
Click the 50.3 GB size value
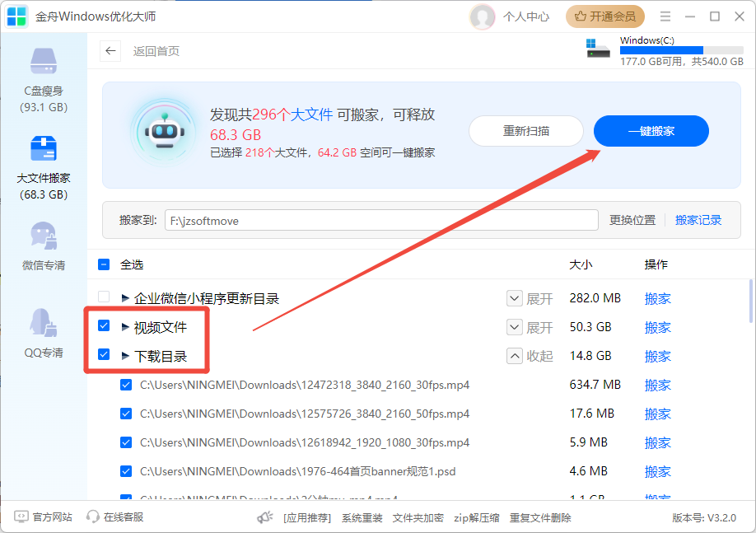point(590,327)
